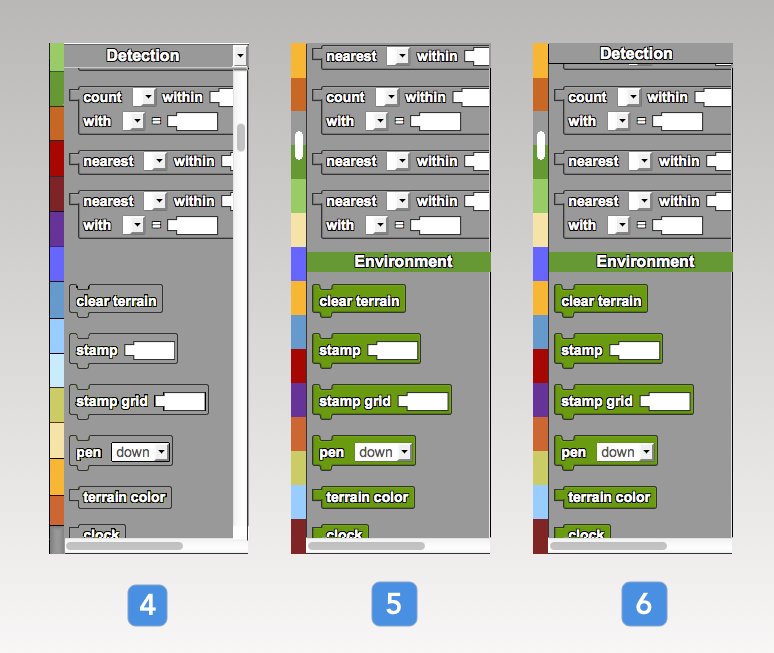Click stamp grid input field in middle panel
The width and height of the screenshot is (774, 653).
(x=424, y=401)
